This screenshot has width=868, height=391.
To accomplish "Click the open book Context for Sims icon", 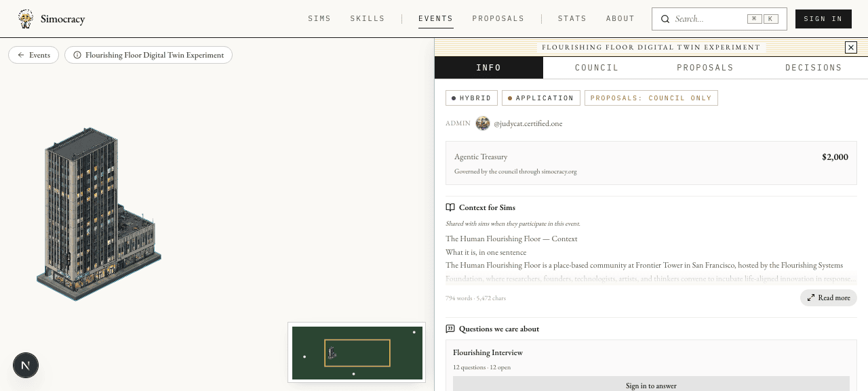I will (x=450, y=207).
